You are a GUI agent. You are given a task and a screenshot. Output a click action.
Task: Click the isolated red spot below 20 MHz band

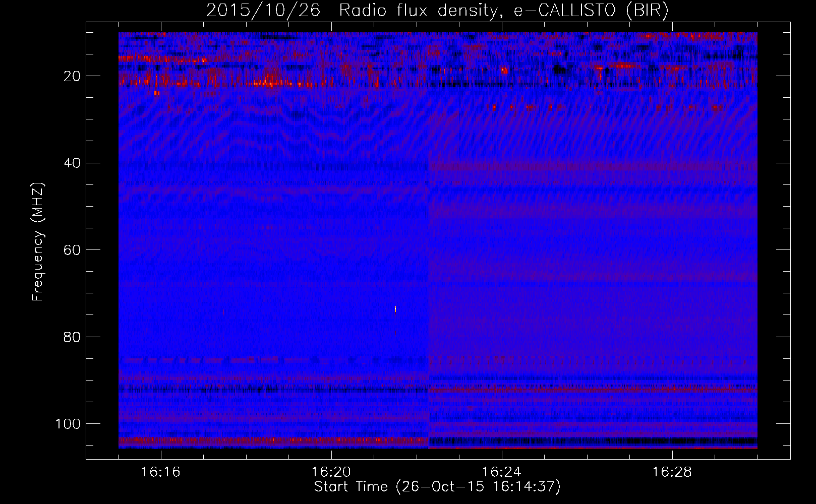157,93
